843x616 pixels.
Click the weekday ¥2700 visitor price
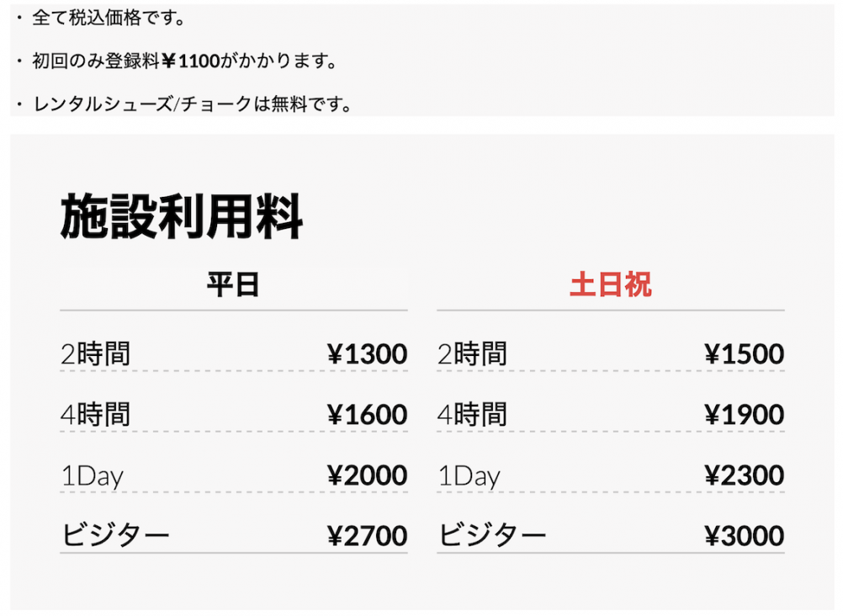click(x=367, y=536)
